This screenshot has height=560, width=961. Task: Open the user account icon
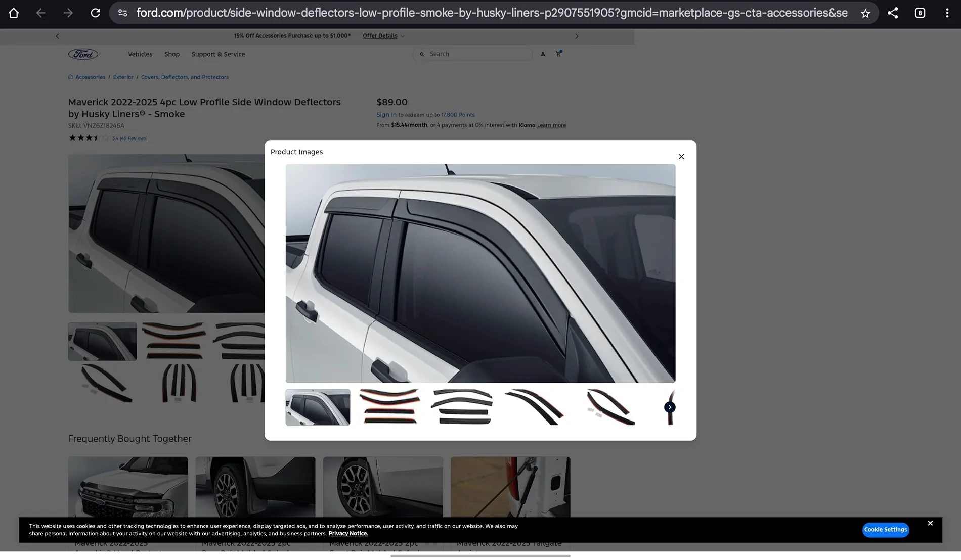pyautogui.click(x=543, y=54)
